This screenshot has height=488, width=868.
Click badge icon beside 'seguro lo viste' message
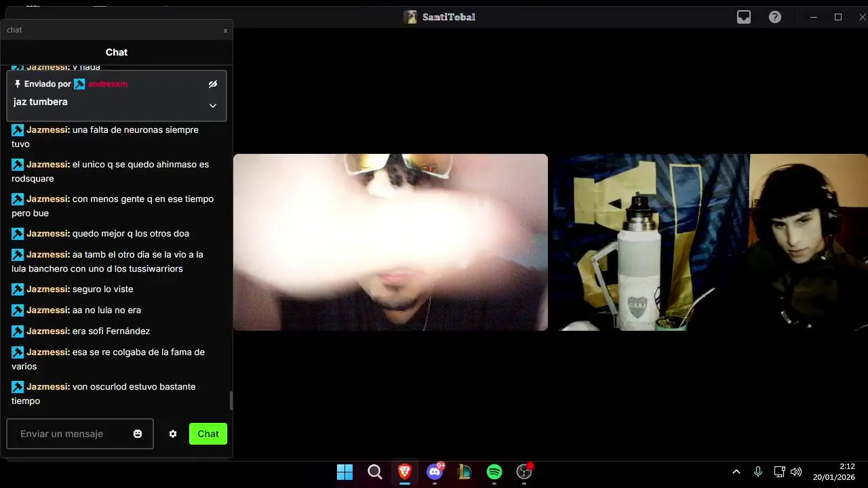click(x=18, y=289)
